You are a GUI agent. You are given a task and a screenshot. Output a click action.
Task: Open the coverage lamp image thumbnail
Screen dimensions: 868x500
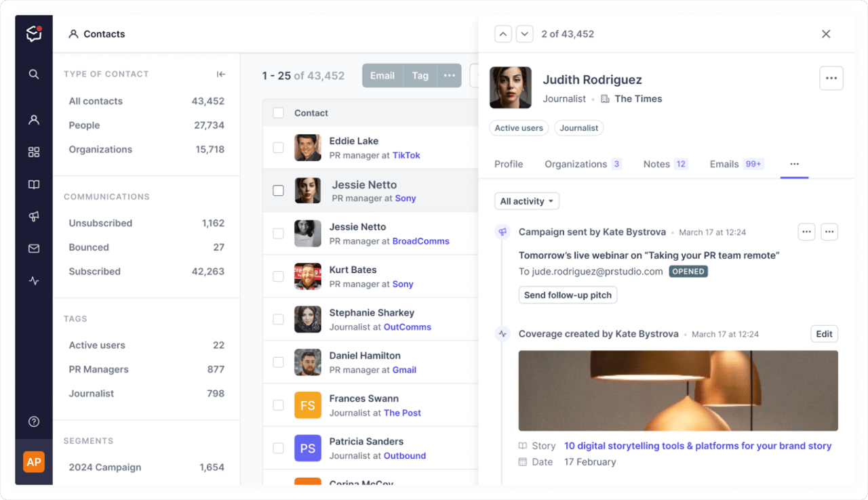point(678,391)
